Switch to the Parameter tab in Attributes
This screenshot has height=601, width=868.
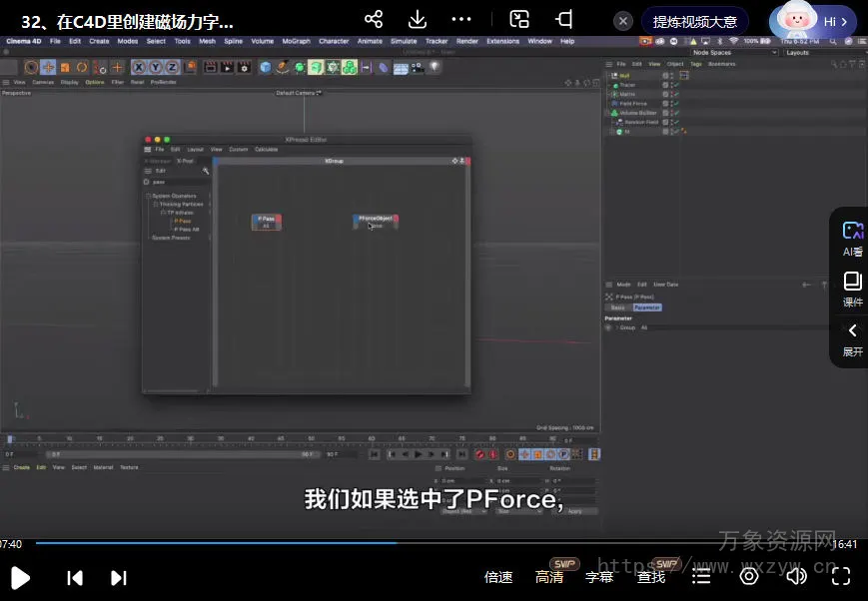647,307
